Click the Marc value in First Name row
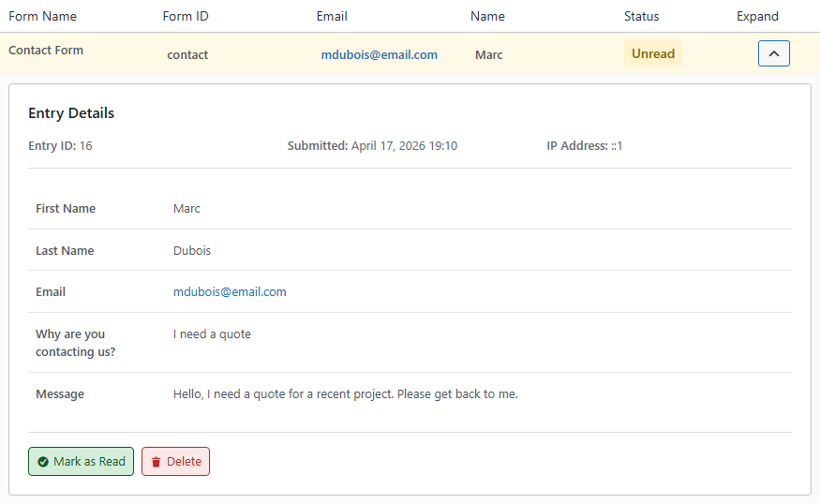The image size is (820, 504). pos(186,209)
